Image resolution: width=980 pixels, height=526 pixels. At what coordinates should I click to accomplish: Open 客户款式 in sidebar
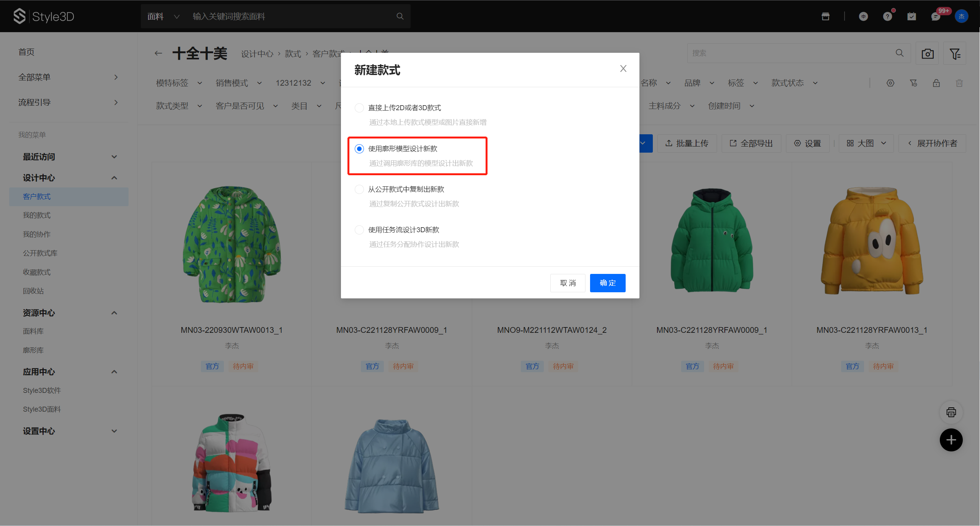coord(69,197)
